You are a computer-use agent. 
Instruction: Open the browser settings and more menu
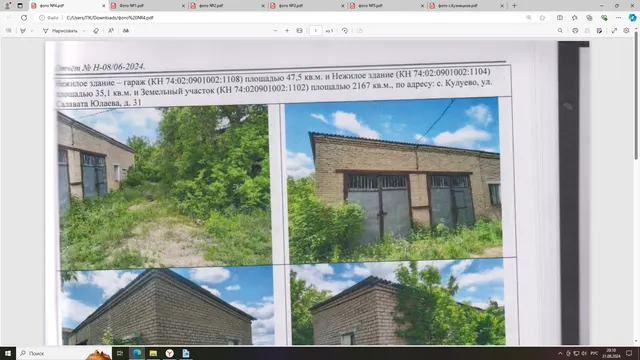coord(618,18)
